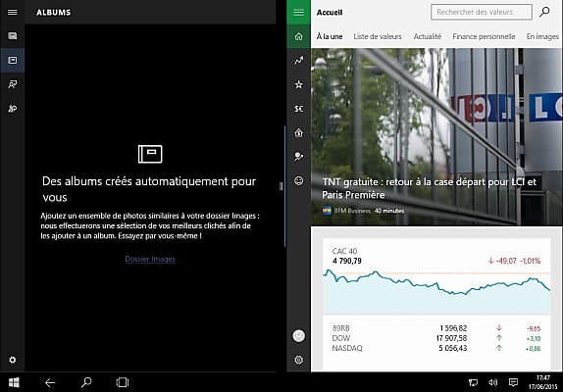563x392 pixels.
Task: Open the Watchlist star icon
Action: (299, 84)
